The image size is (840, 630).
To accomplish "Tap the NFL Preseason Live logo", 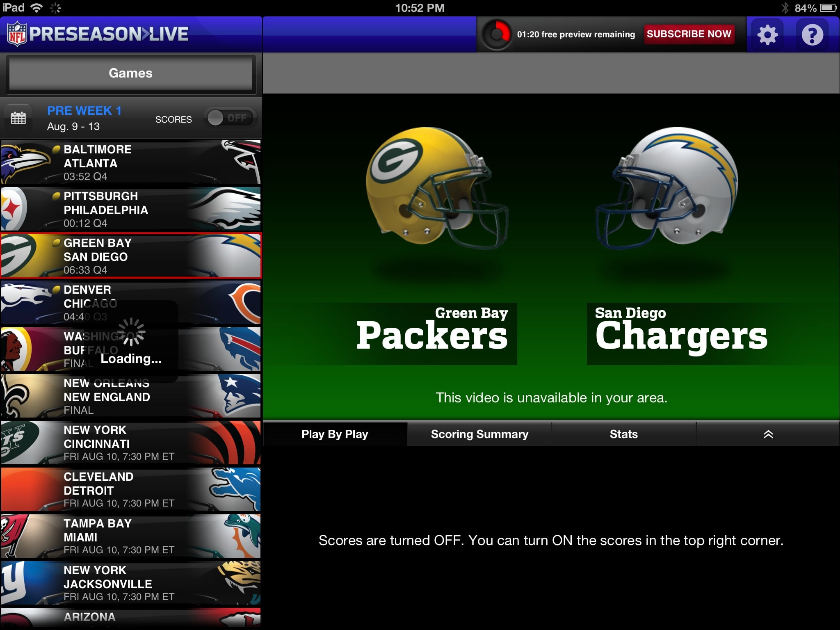I will pyautogui.click(x=98, y=34).
